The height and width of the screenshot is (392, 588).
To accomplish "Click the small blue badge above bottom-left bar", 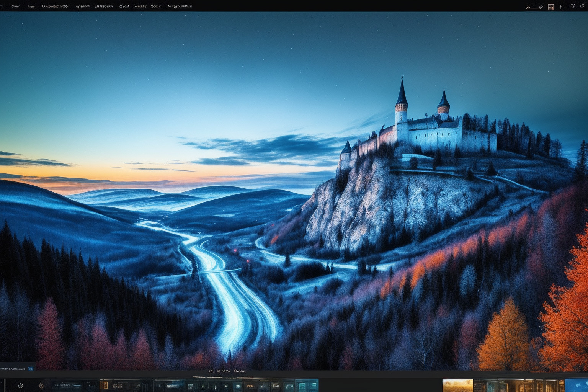I will click(x=31, y=369).
